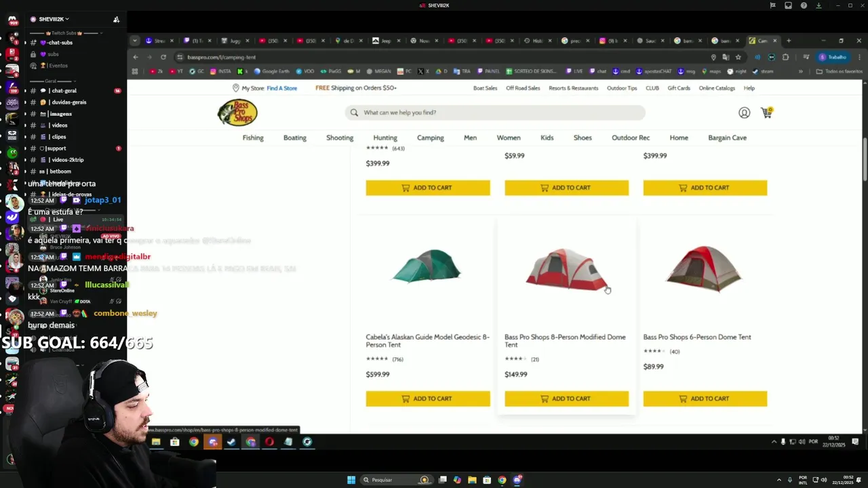Bookmark this page with the star icon
The width and height of the screenshot is (868, 488).
[x=738, y=57]
